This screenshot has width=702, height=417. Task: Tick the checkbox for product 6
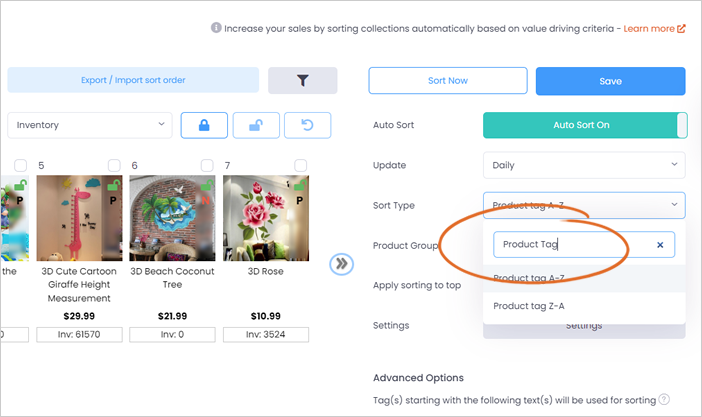(207, 165)
